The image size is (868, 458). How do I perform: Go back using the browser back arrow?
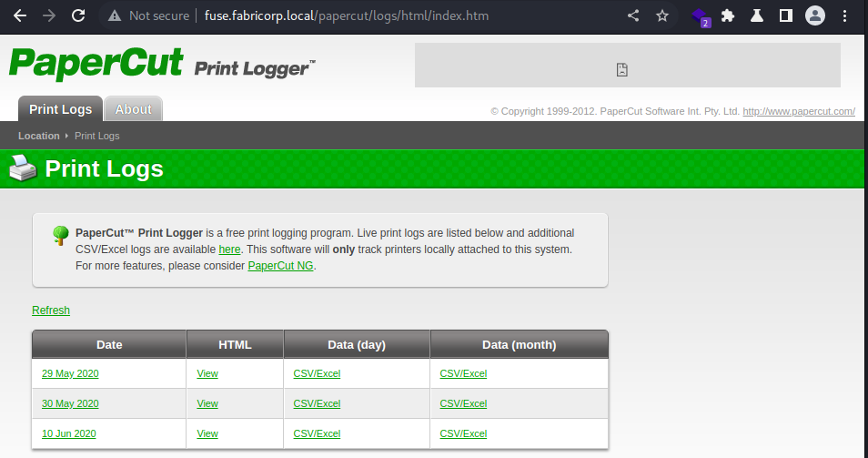(20, 15)
